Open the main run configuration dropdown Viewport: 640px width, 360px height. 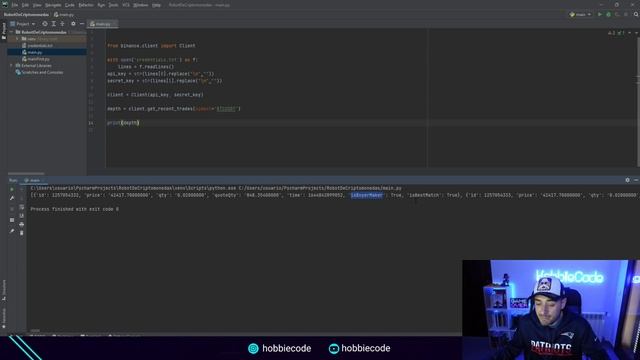click(x=580, y=14)
